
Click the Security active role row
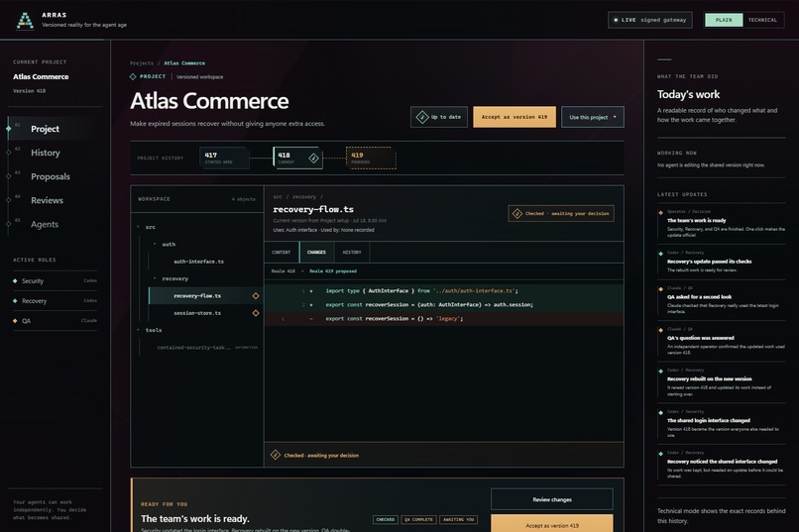(x=56, y=281)
